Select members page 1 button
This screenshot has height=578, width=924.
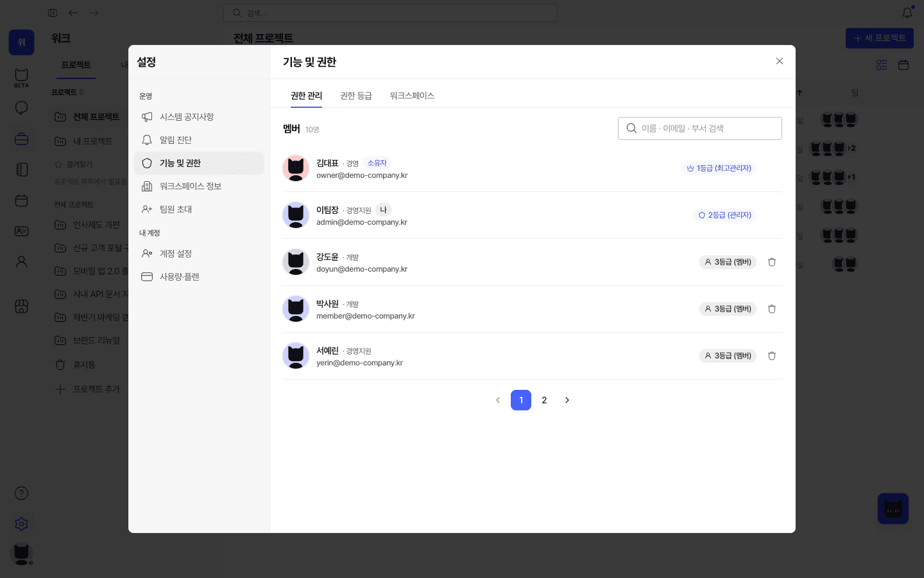click(521, 400)
